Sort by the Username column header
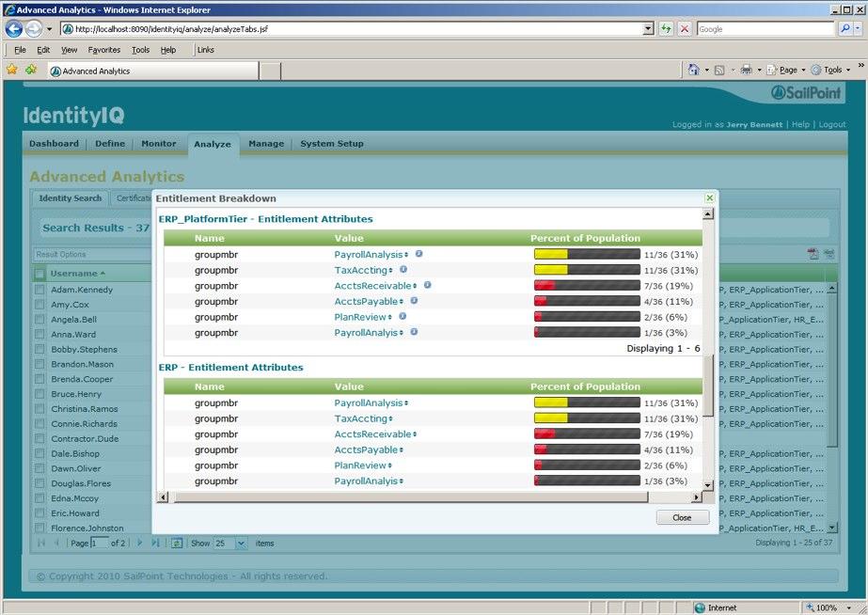 click(x=73, y=274)
